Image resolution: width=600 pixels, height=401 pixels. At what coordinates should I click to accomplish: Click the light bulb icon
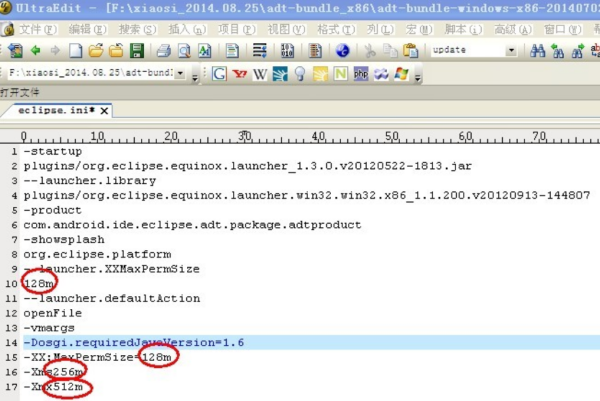click(x=300, y=73)
